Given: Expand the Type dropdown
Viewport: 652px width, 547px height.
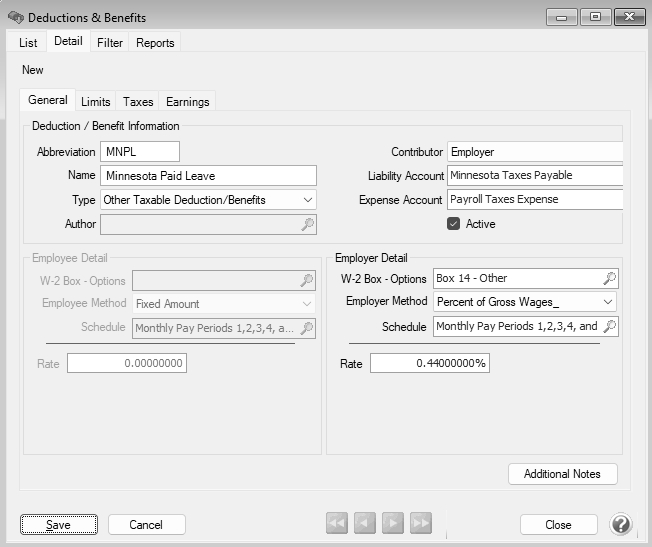Looking at the screenshot, I should [x=307, y=200].
